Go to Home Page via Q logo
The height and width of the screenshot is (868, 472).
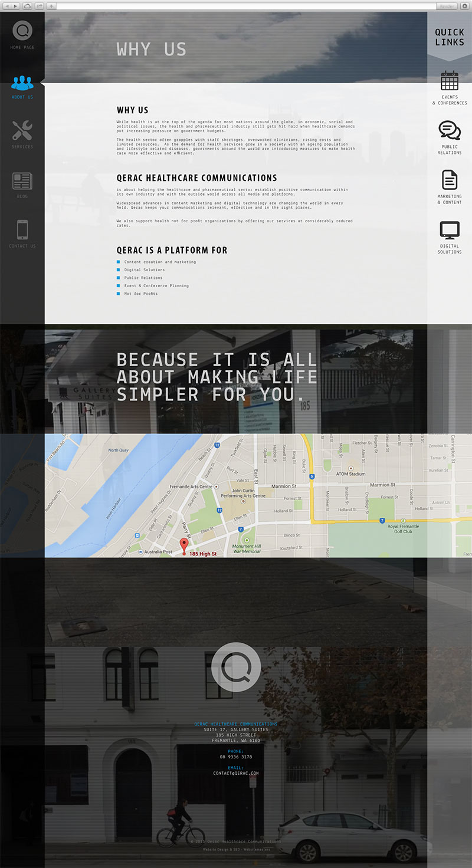pyautogui.click(x=22, y=30)
